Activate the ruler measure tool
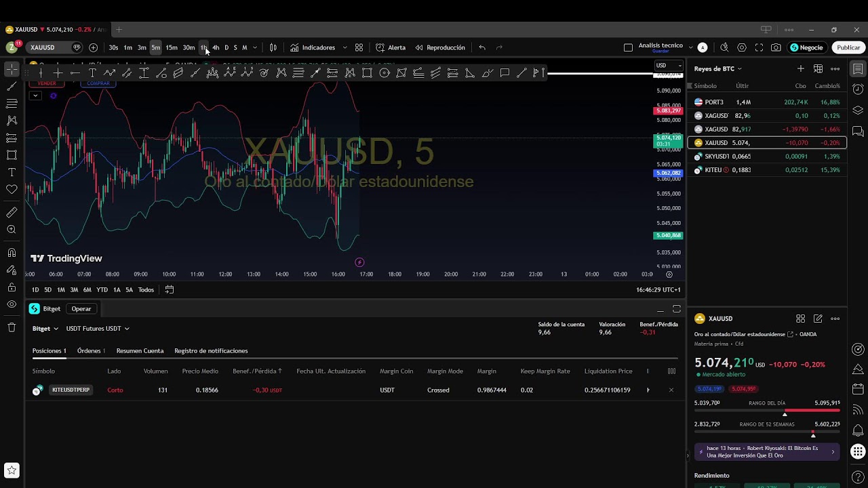The width and height of the screenshot is (868, 488). pos(12,213)
